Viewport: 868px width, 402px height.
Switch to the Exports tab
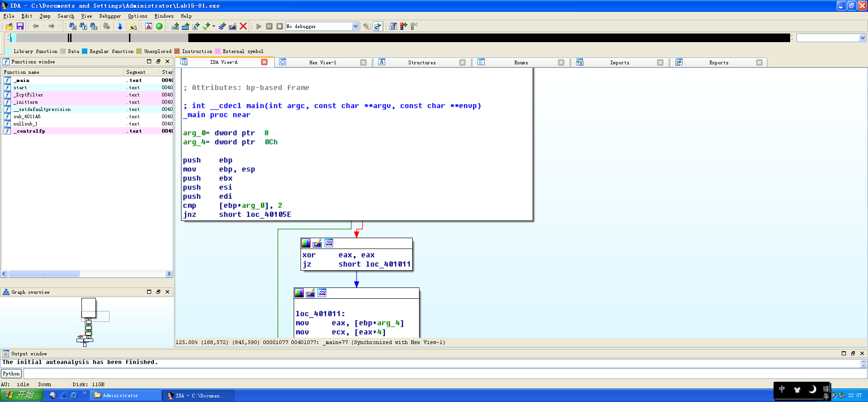(719, 62)
